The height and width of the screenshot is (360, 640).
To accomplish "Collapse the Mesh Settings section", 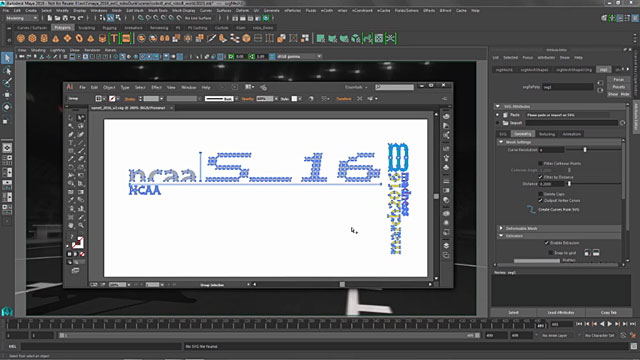I will [501, 142].
